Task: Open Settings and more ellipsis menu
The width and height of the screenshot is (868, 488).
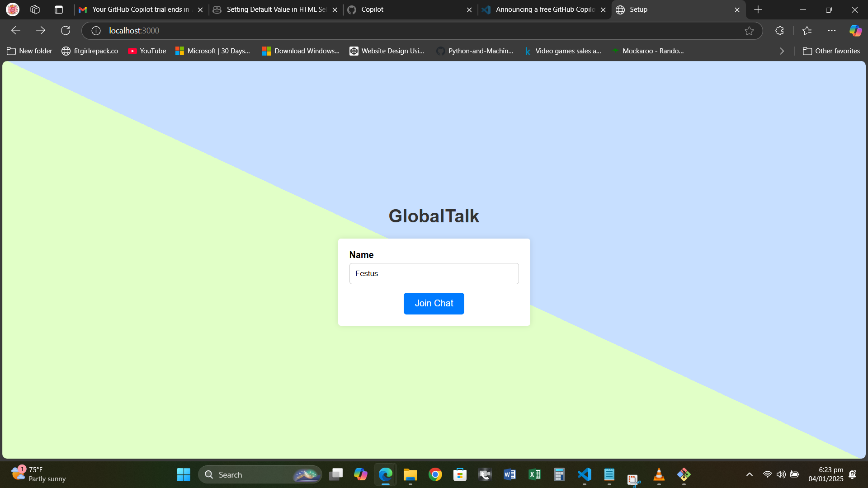Action: click(832, 31)
